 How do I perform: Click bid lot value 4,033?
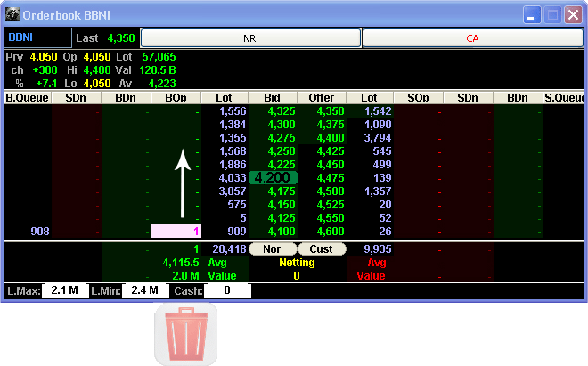click(233, 178)
